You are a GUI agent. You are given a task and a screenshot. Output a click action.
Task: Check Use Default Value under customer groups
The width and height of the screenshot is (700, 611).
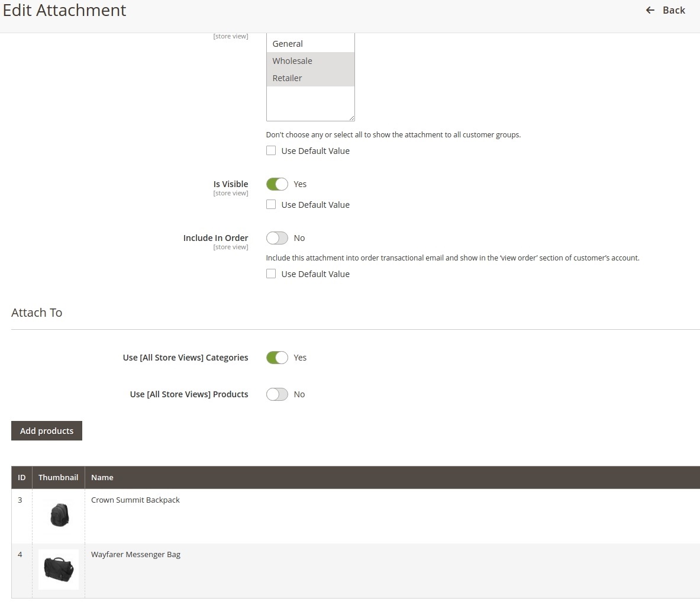click(271, 150)
